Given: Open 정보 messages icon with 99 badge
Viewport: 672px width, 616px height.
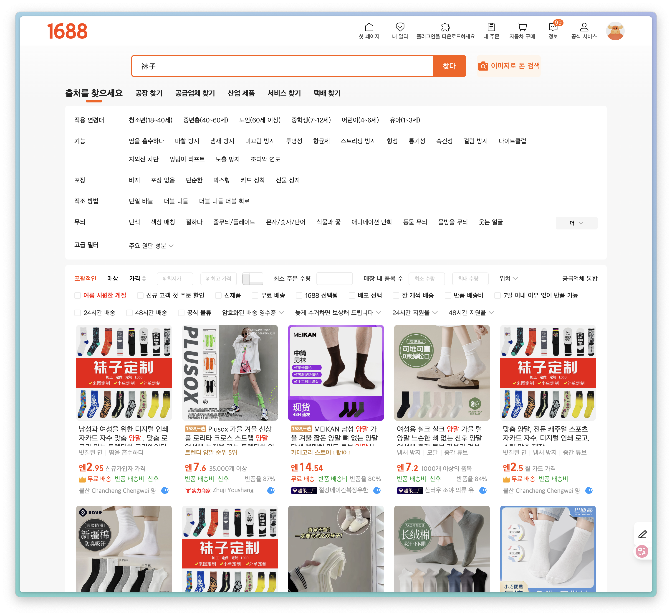Looking at the screenshot, I should (x=553, y=27).
